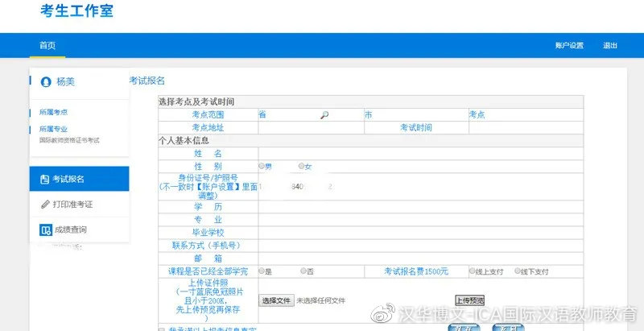Click the 考试时间 label
Image resolution: width=644 pixels, height=331 pixels.
[x=416, y=128]
